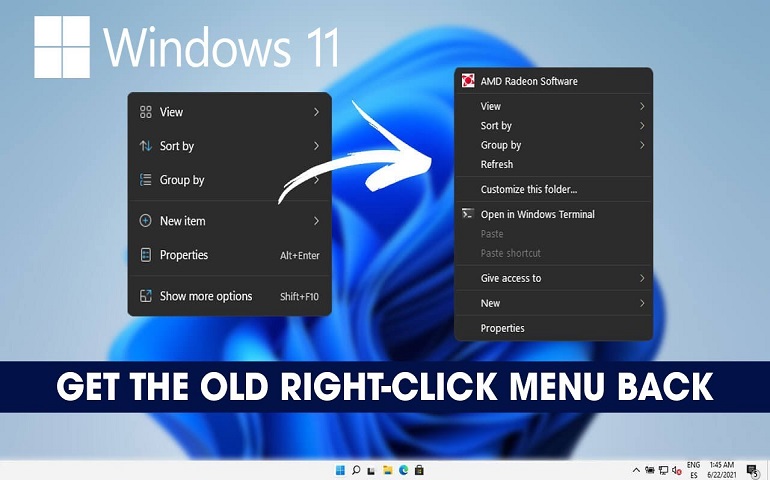The height and width of the screenshot is (480, 770).
Task: Switch input language via ENG ES indicator
Action: pos(693,470)
